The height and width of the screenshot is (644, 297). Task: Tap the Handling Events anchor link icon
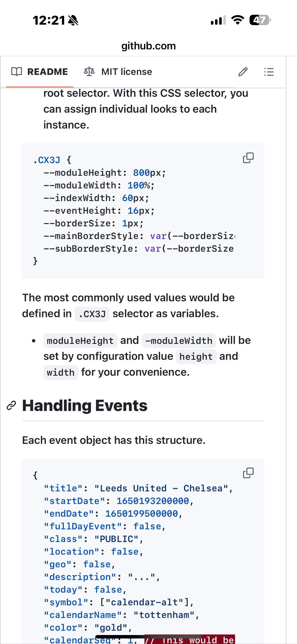(12, 406)
